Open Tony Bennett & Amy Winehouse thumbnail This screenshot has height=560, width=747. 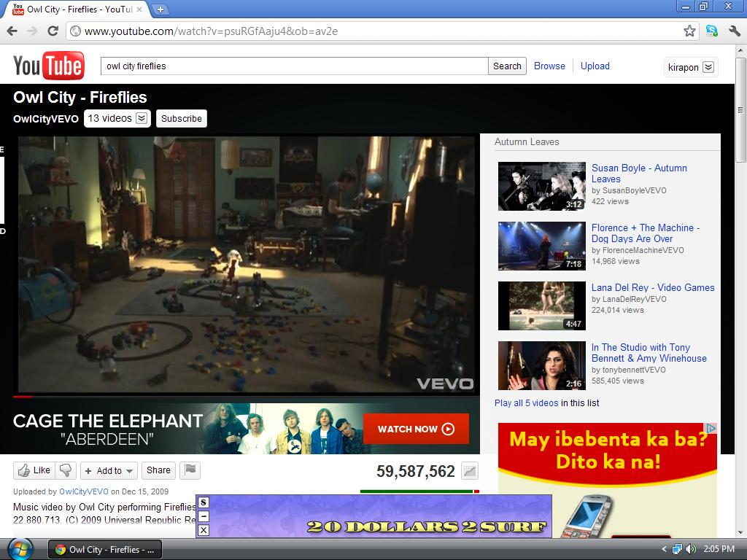click(542, 366)
